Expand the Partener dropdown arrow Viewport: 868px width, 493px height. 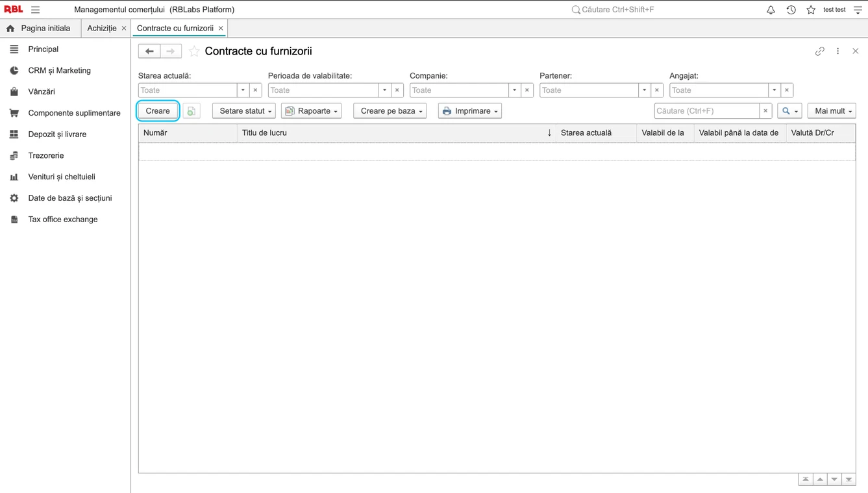coord(645,90)
